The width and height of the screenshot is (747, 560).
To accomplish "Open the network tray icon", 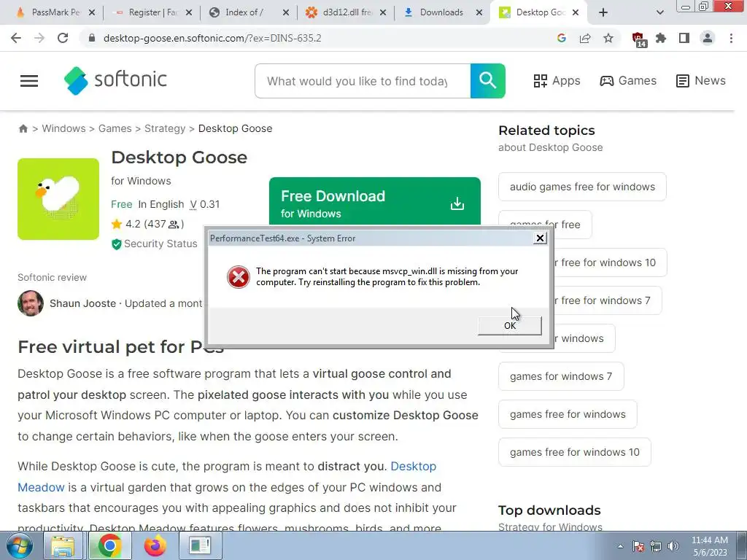I will [656, 546].
